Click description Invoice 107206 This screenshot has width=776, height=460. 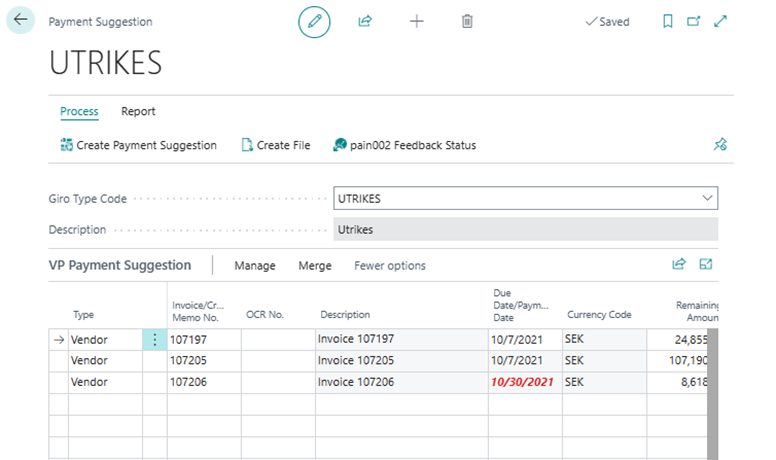[401, 382]
